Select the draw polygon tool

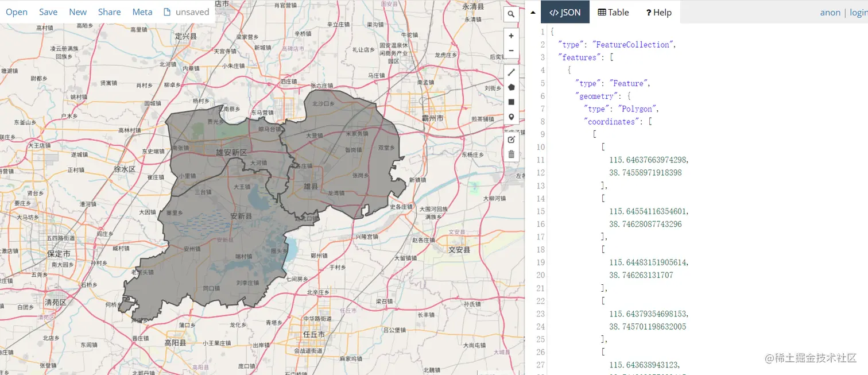(511, 87)
